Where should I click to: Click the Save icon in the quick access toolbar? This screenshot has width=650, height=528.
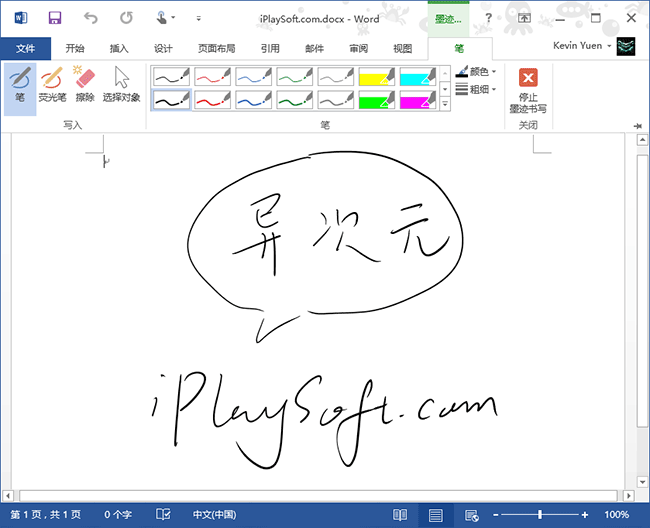55,18
